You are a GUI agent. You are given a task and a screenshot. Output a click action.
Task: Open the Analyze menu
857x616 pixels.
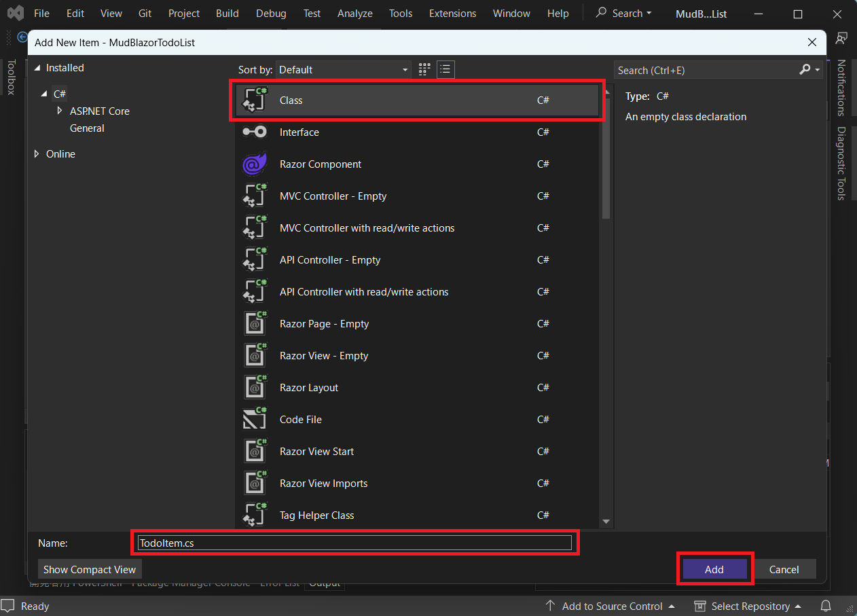tap(355, 13)
